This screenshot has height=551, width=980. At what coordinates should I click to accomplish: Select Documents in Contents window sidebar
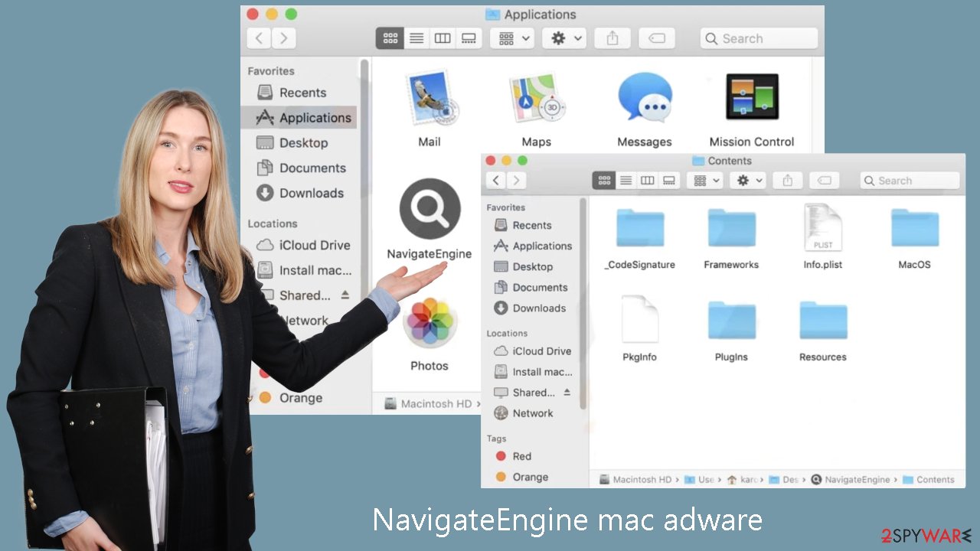(x=540, y=287)
